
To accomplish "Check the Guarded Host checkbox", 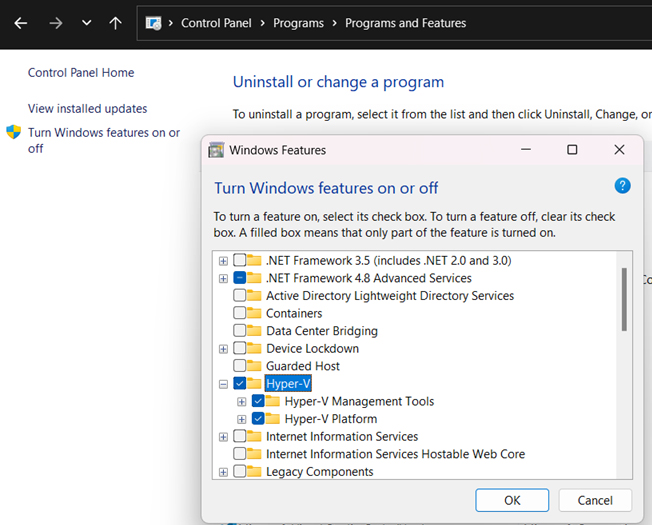I will click(240, 365).
